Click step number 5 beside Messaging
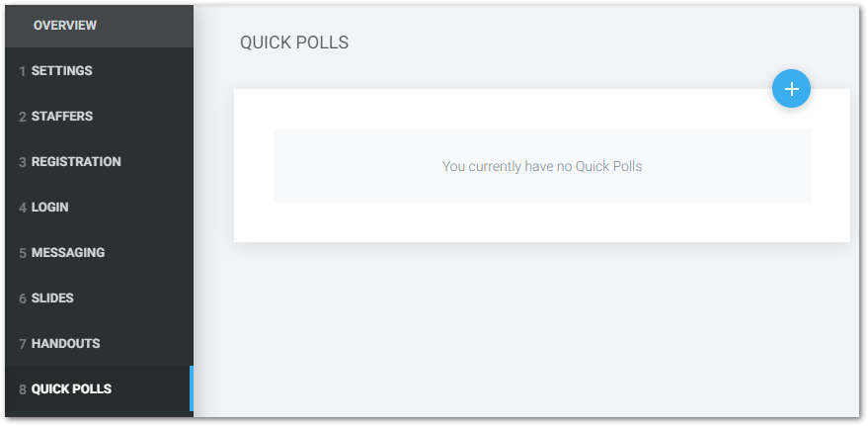 [22, 253]
